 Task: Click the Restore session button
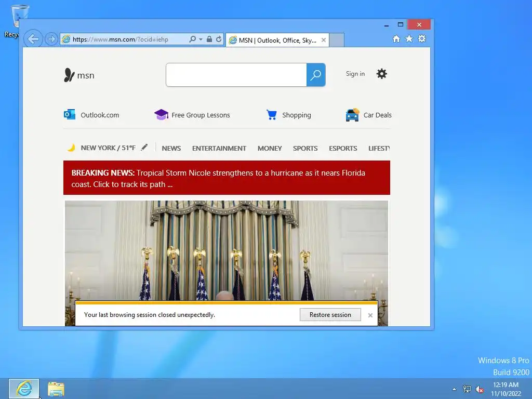pos(330,314)
